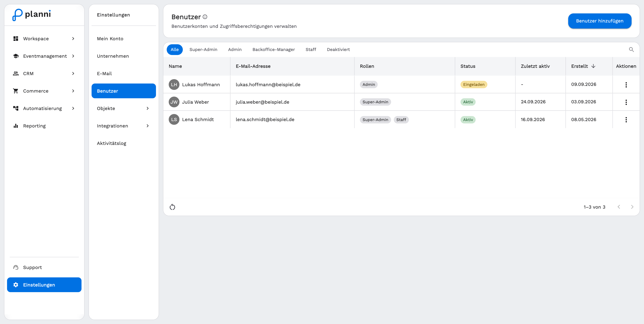Show the Deaktiviert users tab
This screenshot has height=324, width=644.
pyautogui.click(x=338, y=49)
